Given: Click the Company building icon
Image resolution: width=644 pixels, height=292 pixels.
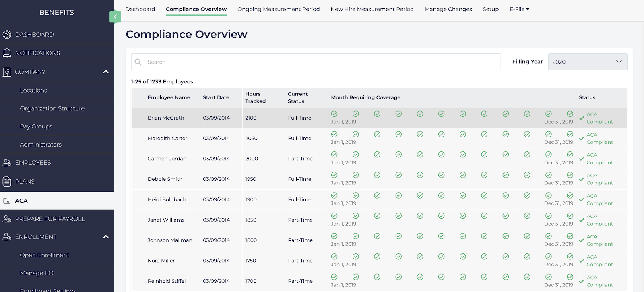Looking at the screenshot, I should pyautogui.click(x=7, y=72).
